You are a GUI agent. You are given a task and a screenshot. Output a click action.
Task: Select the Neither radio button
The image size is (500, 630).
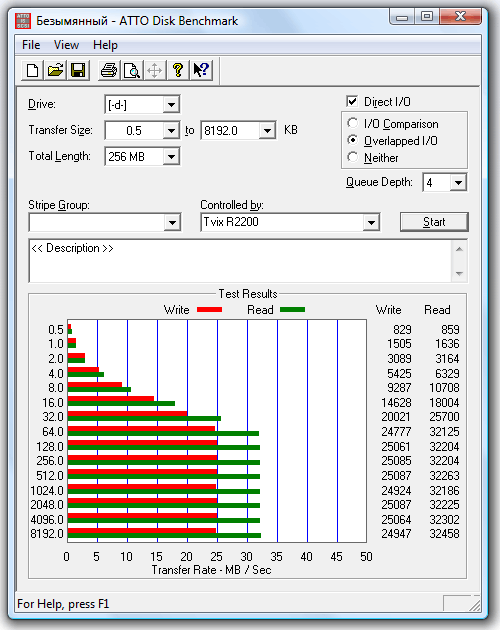[x=352, y=157]
